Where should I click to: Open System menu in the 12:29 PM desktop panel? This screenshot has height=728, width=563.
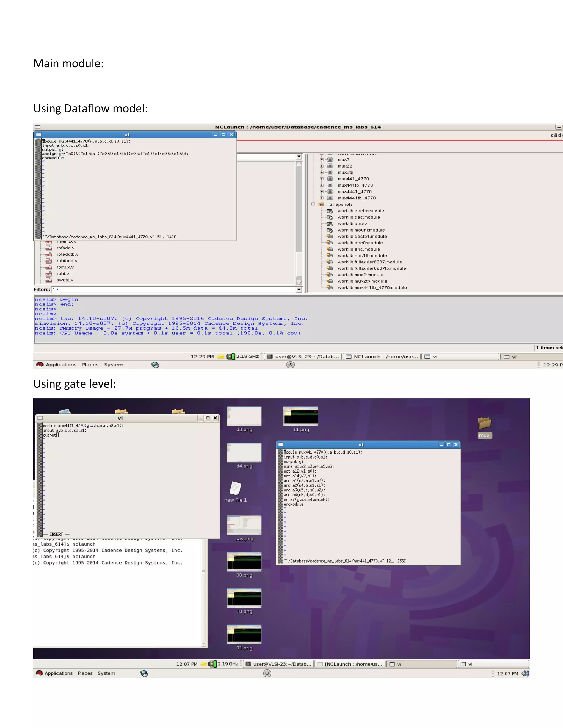[114, 365]
